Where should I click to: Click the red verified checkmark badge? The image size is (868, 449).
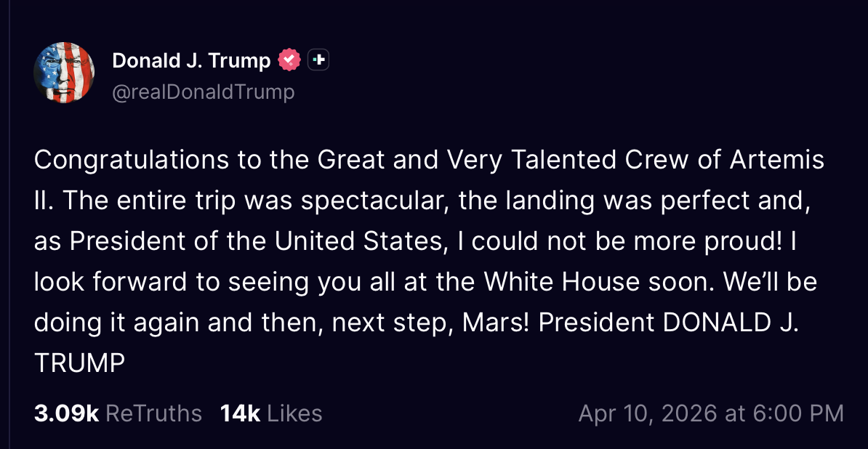click(x=289, y=60)
